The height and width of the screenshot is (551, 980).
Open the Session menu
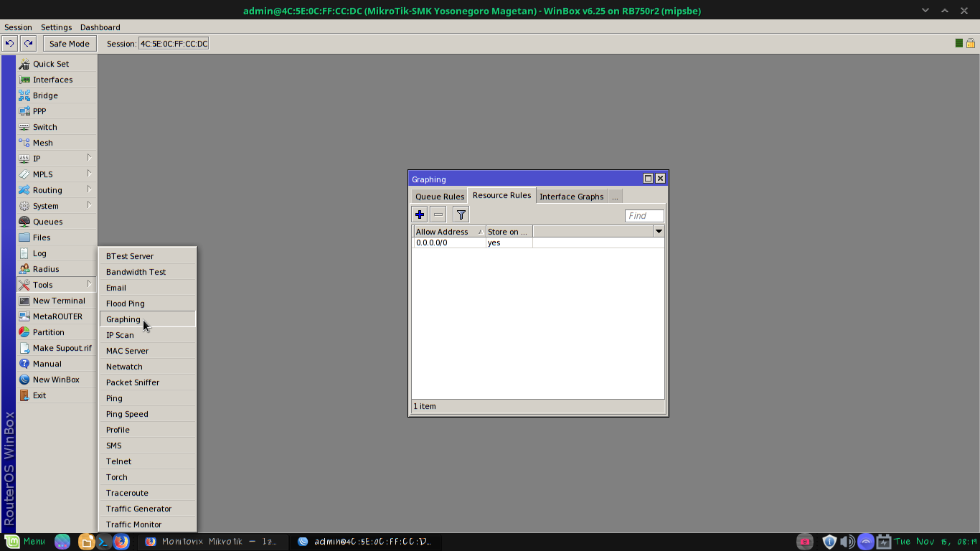pyautogui.click(x=18, y=27)
